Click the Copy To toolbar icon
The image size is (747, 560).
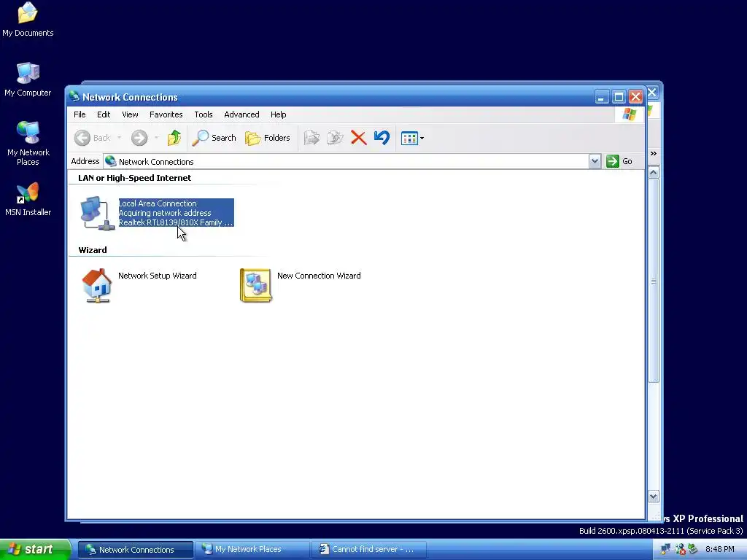335,138
